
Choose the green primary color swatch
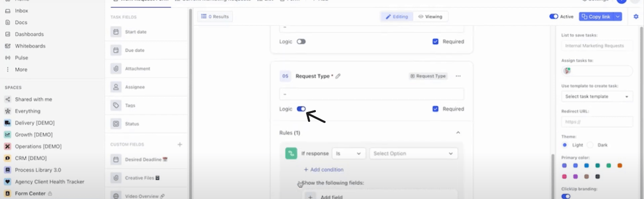click(609, 165)
